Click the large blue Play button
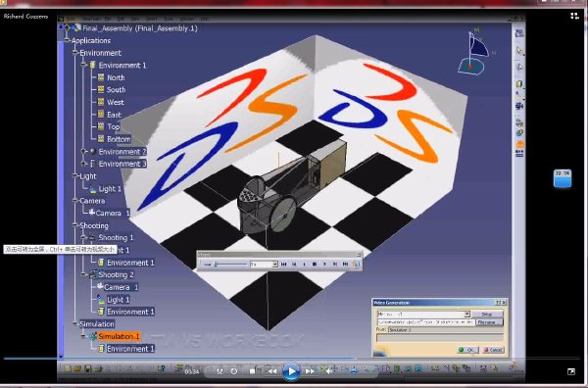The image size is (588, 388). (x=291, y=370)
